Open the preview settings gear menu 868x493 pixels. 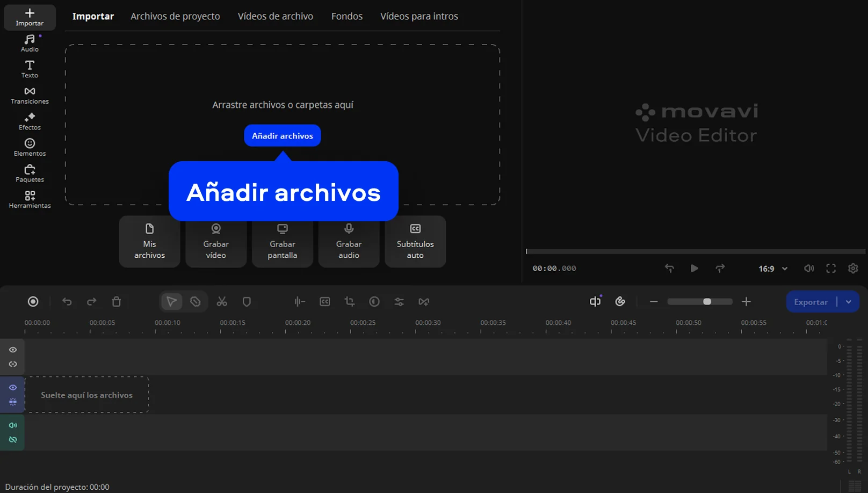click(x=853, y=269)
